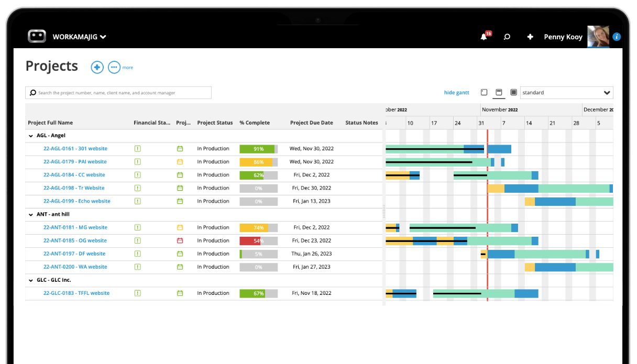This screenshot has width=637, height=364.
Task: Select the single-pane view layout icon
Action: 484,92
